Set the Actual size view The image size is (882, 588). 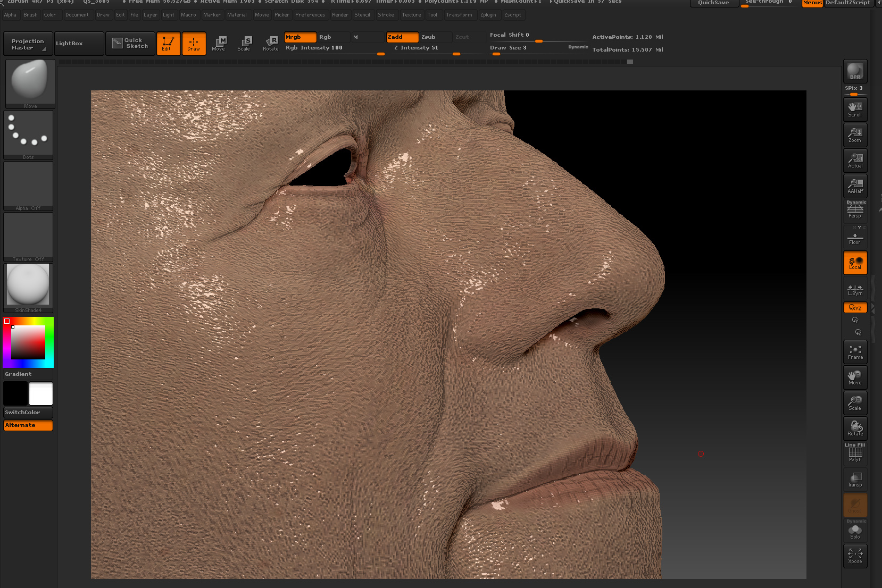click(855, 161)
